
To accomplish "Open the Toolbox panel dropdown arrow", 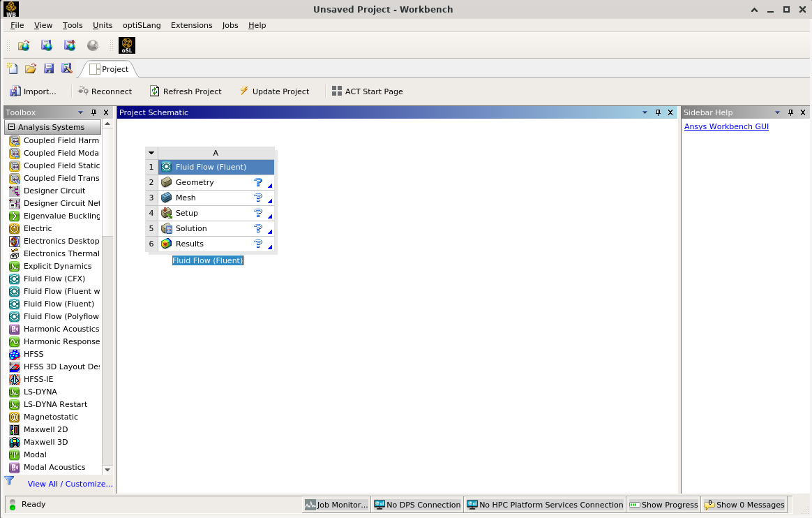I will (80, 112).
